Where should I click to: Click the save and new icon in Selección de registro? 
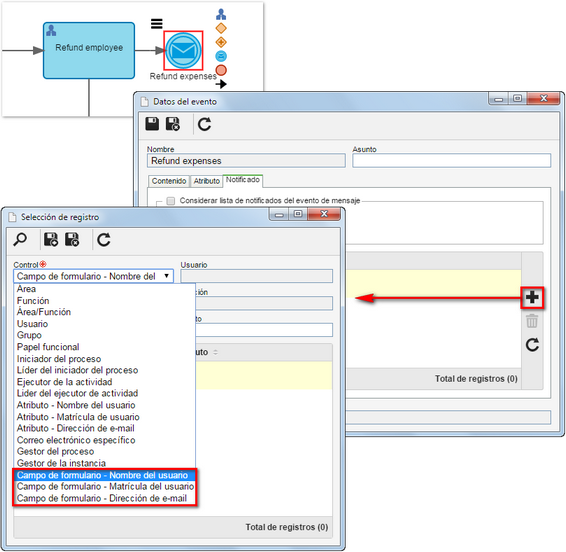coord(51,240)
